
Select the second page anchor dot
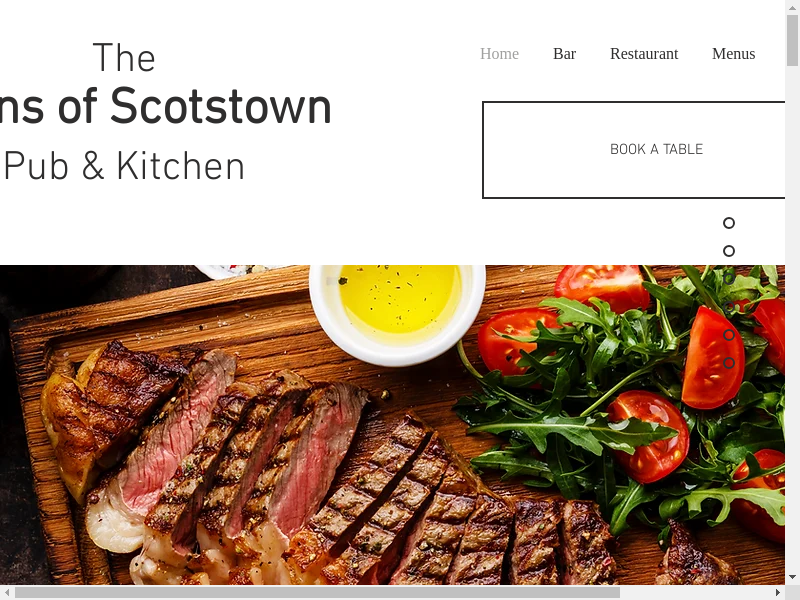click(729, 251)
